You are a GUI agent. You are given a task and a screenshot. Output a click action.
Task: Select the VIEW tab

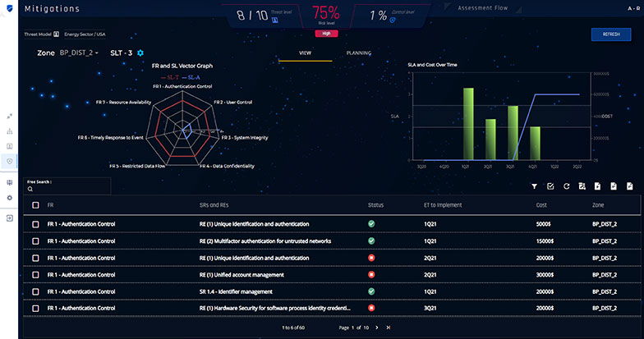click(x=304, y=53)
